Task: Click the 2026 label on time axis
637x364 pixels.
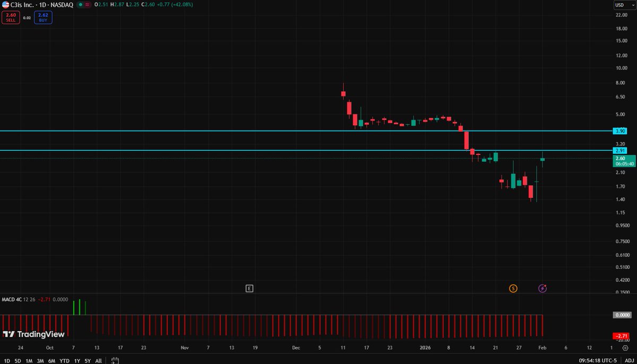Action: pos(425,348)
